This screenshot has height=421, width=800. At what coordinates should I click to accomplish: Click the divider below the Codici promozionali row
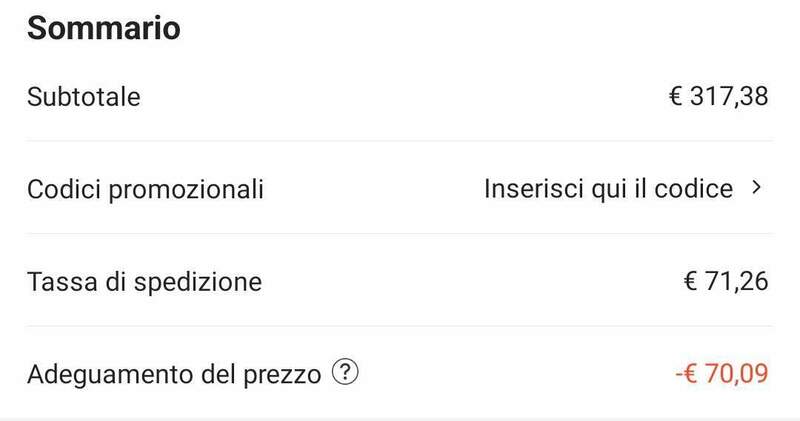tap(400, 233)
